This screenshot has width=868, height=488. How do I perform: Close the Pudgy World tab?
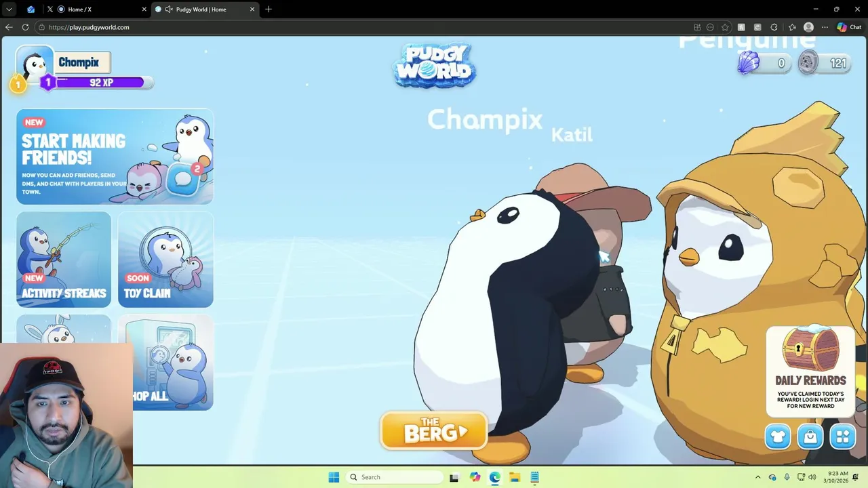coord(252,9)
